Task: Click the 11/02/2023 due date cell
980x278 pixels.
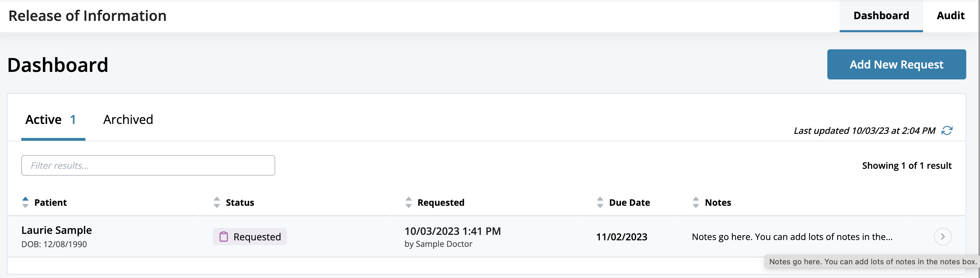Action: tap(622, 237)
